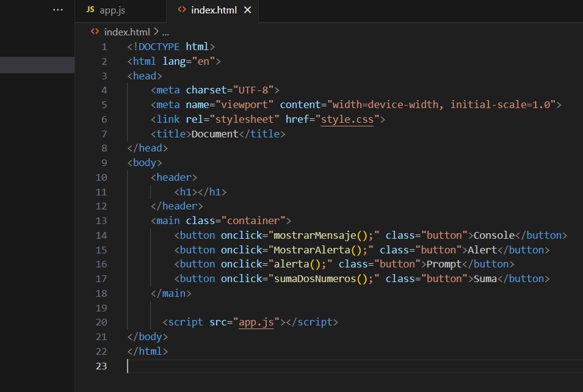Click the Alert button label text
This screenshot has height=392, width=583.
pyautogui.click(x=482, y=250)
